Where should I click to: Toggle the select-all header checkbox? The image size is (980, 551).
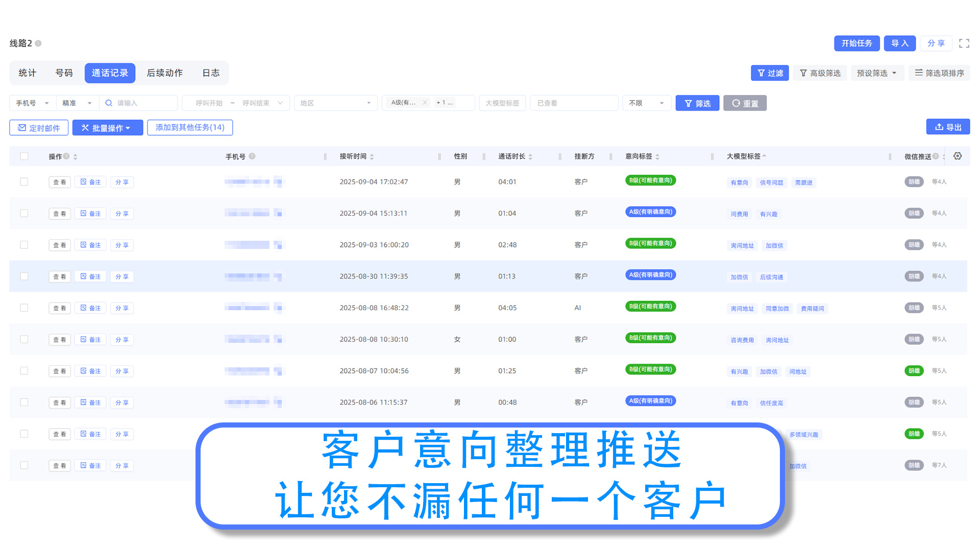click(24, 156)
